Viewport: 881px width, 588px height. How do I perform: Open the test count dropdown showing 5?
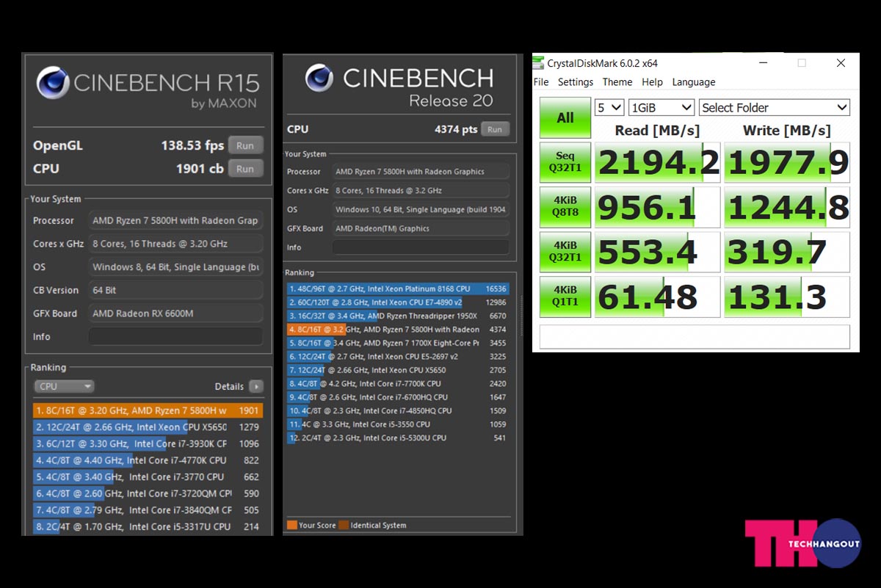(609, 107)
